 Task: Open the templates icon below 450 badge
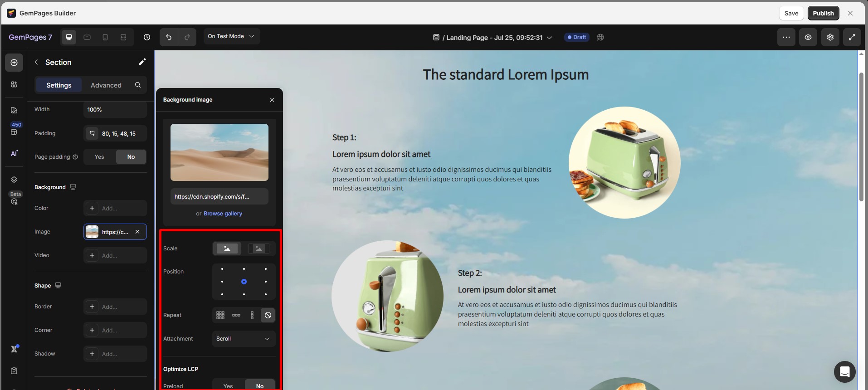click(x=14, y=132)
